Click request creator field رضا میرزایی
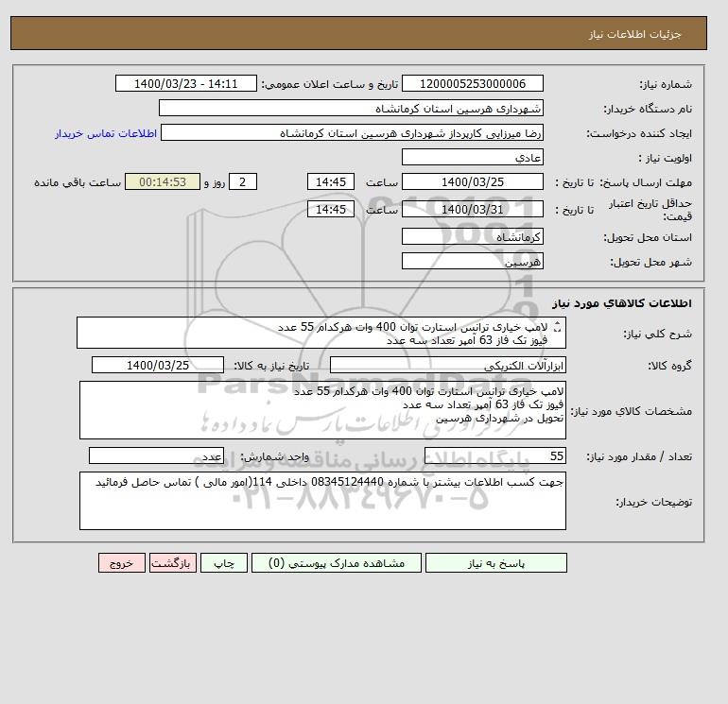Viewport: 728px width, 704px height. [x=352, y=132]
